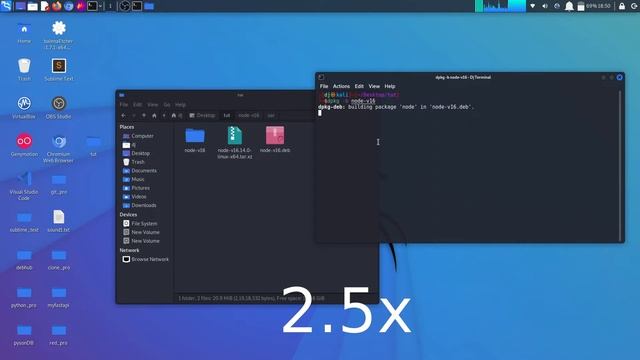
Task: Open Browse Network in the sidebar
Action: [146, 259]
